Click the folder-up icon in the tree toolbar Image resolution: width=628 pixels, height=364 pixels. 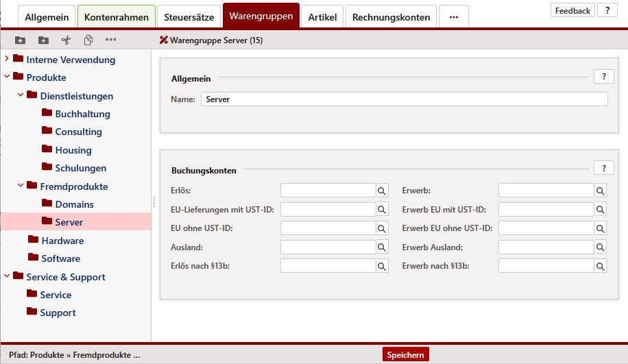point(20,40)
